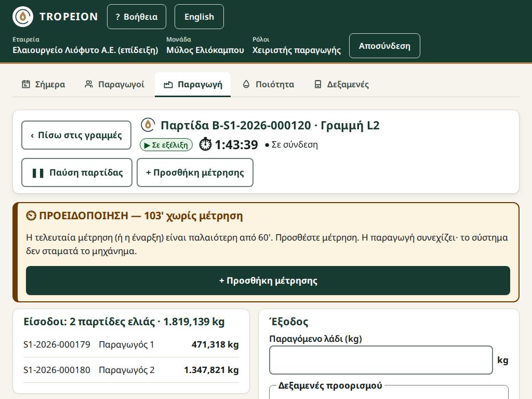
Task: Click the dark green Προσθήκη μέτρησης button
Action: 268,281
